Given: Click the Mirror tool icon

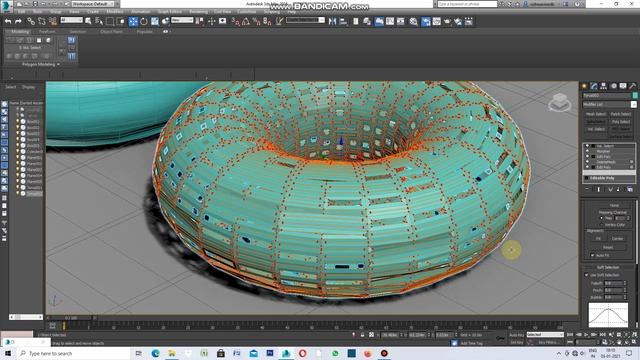Looking at the screenshot, I should [333, 21].
